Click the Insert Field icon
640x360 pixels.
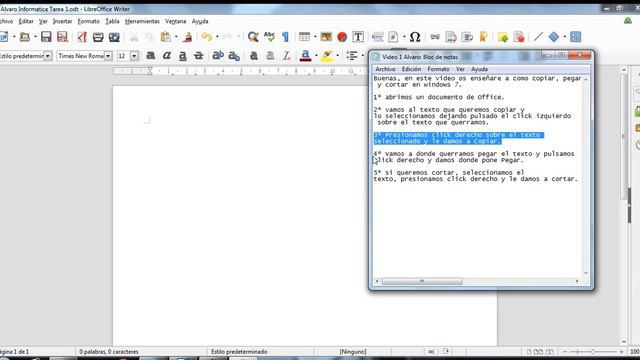[x=393, y=37]
